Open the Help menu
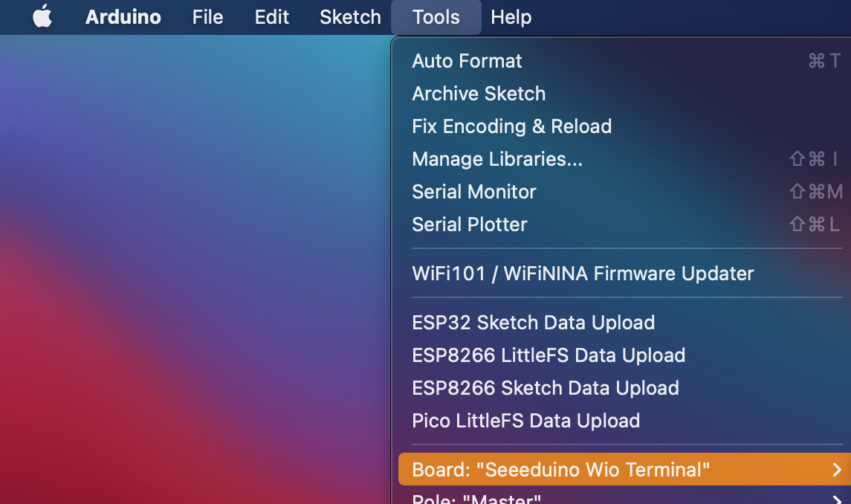The height and width of the screenshot is (504, 851). (x=511, y=17)
